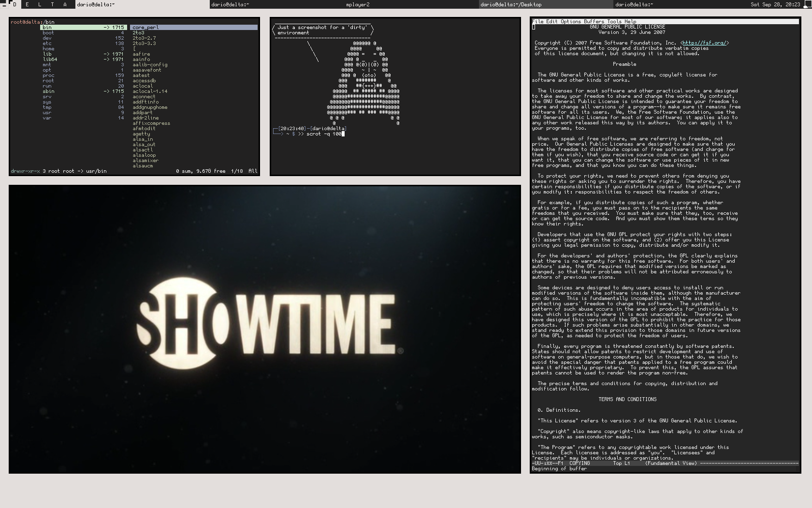The height and width of the screenshot is (508, 812).
Task: Select the lib64 directory in ranger
Action: (x=84, y=60)
